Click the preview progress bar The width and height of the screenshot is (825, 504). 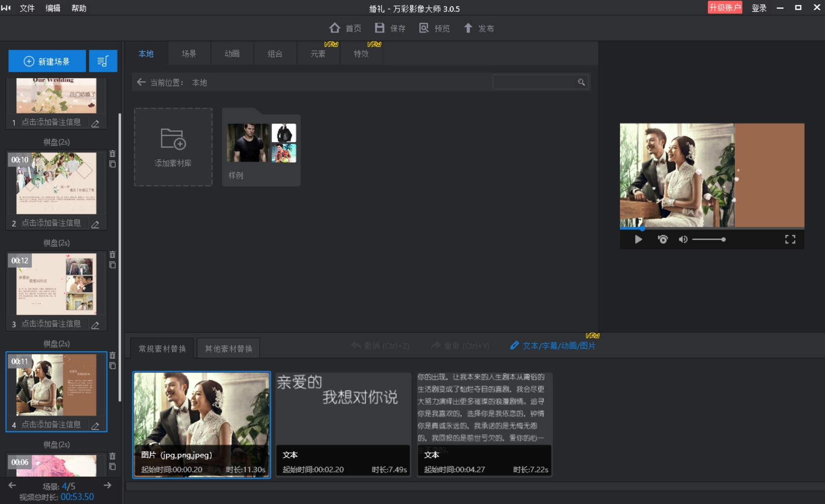(712, 228)
